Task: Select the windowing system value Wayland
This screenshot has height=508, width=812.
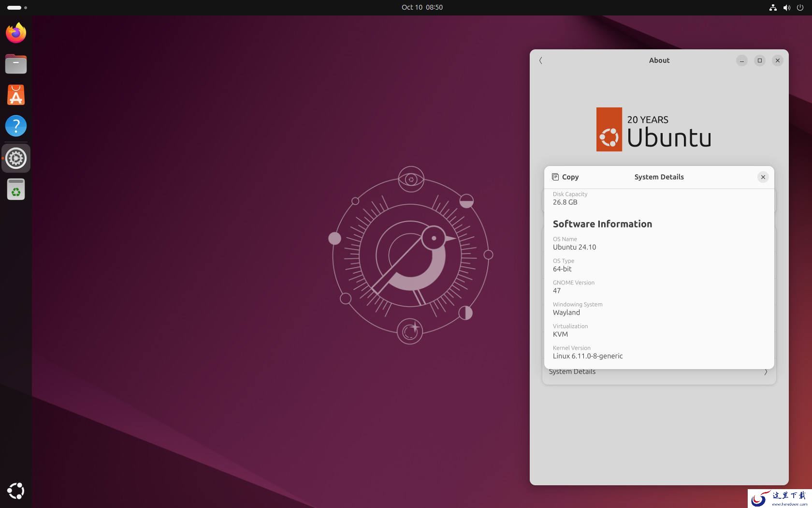Action: click(x=566, y=313)
